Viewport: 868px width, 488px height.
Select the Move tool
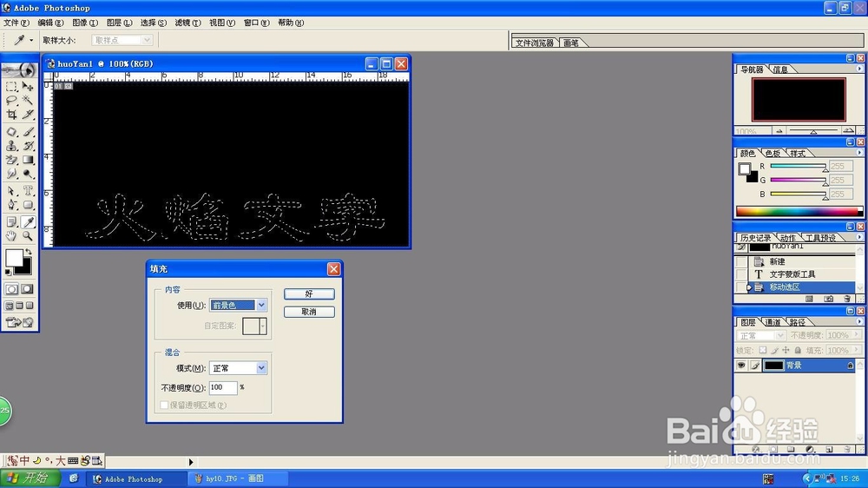pos(28,87)
